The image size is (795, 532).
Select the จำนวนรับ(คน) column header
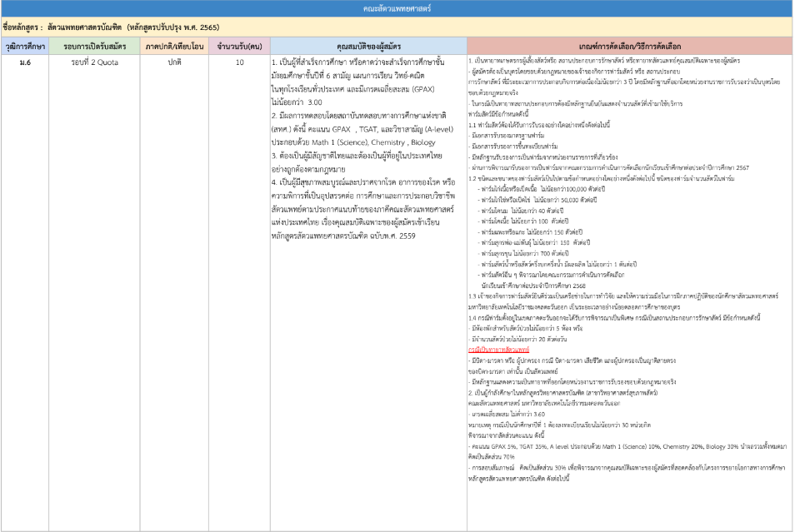[x=239, y=47]
